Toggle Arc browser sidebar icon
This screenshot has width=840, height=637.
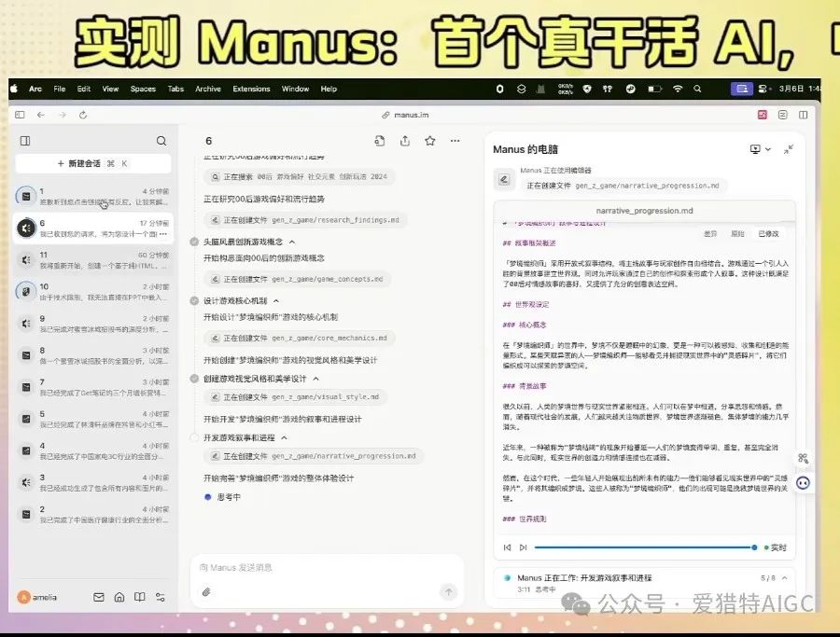point(20,115)
